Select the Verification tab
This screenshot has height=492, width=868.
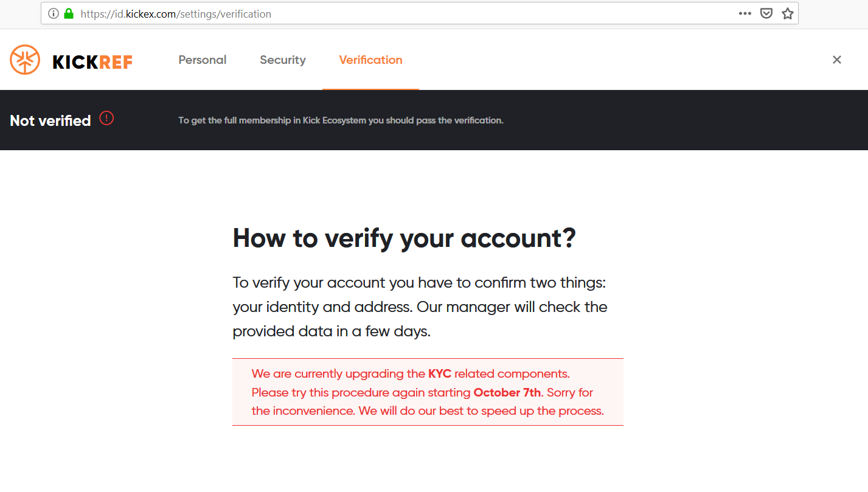coord(370,60)
